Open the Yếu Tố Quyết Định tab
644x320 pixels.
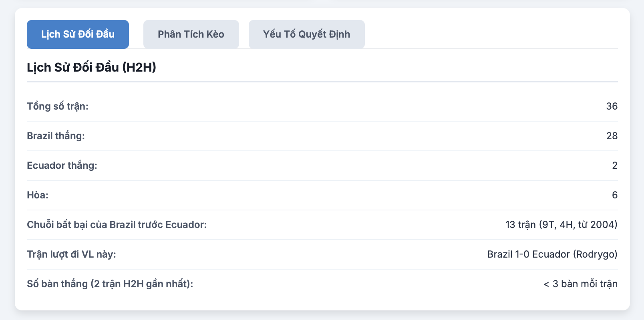[306, 34]
